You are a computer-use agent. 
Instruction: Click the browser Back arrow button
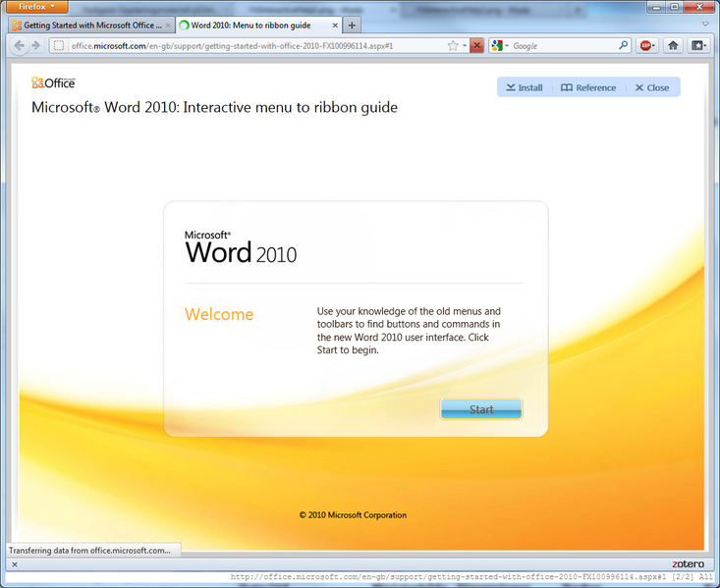20,45
